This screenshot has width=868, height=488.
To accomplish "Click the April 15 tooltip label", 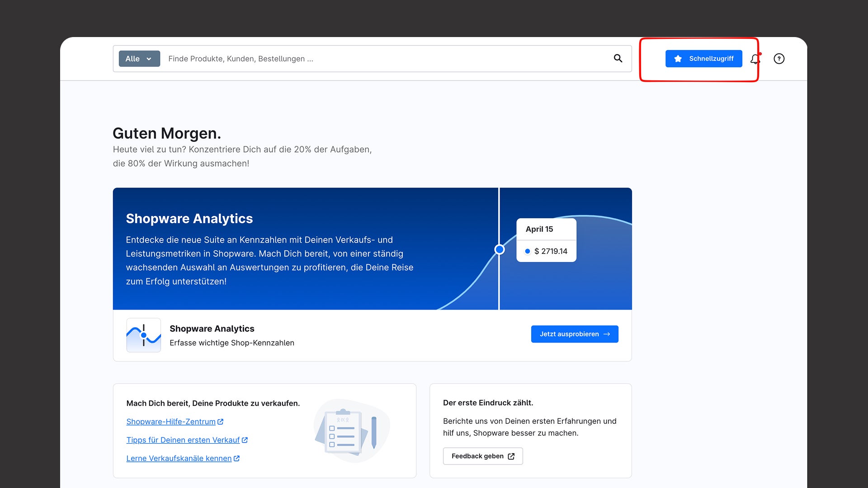I will click(x=539, y=229).
